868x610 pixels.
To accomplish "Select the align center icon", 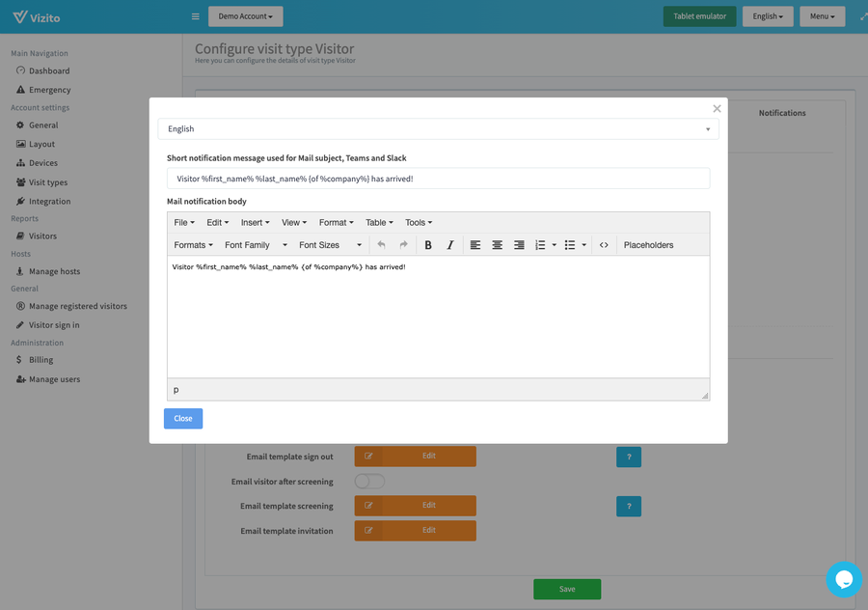I will (497, 244).
